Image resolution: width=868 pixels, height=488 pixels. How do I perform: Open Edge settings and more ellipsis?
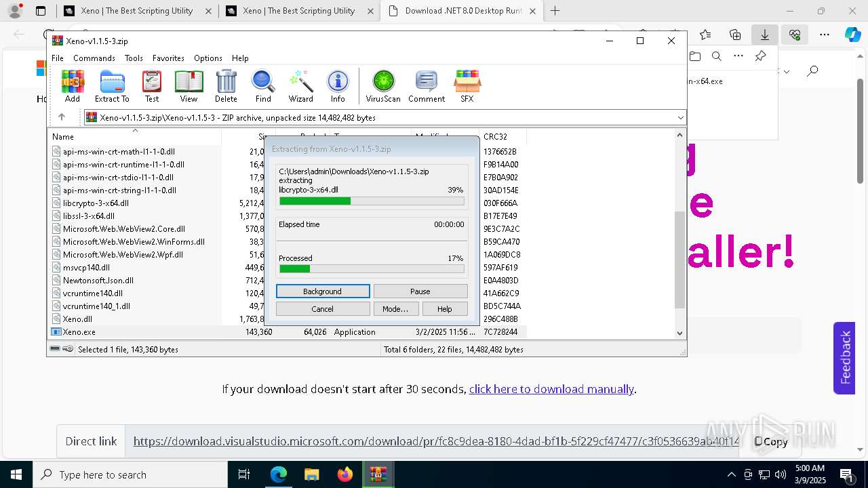(x=825, y=35)
